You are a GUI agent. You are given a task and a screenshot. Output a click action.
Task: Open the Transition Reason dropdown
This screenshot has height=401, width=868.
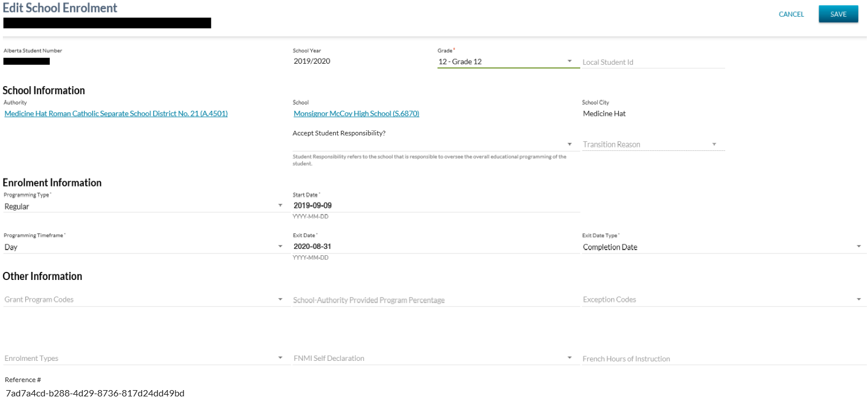(653, 144)
